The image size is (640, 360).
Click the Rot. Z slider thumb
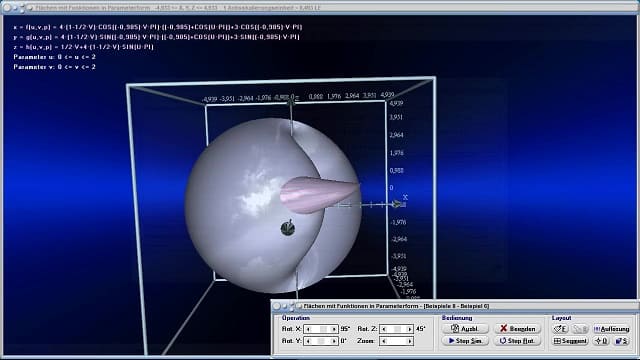pyautogui.click(x=397, y=329)
